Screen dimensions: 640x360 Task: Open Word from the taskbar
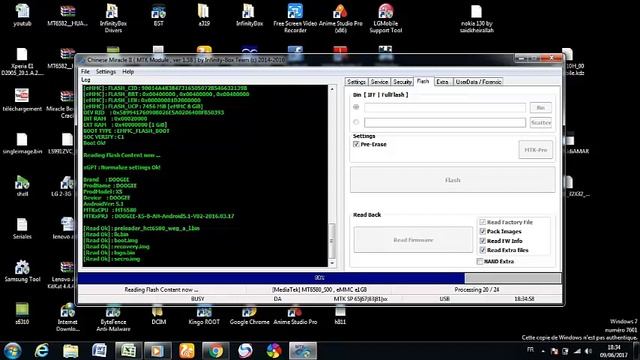coord(99,351)
